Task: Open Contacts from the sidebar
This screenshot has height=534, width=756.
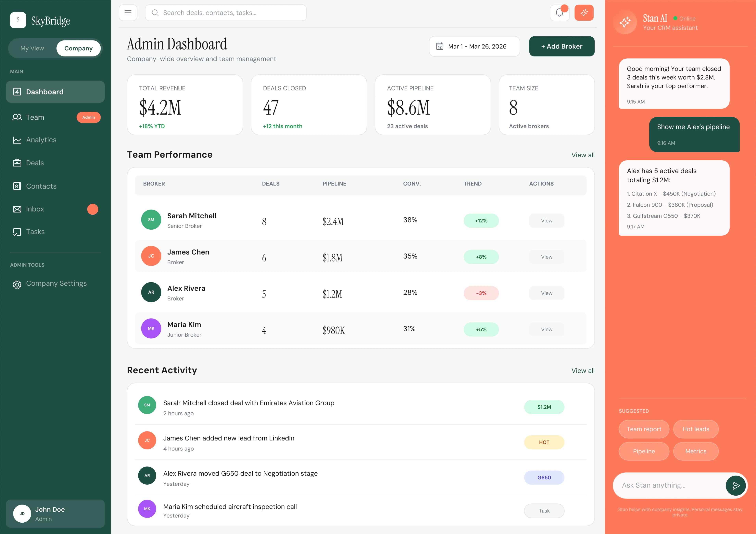Action: pyautogui.click(x=41, y=186)
